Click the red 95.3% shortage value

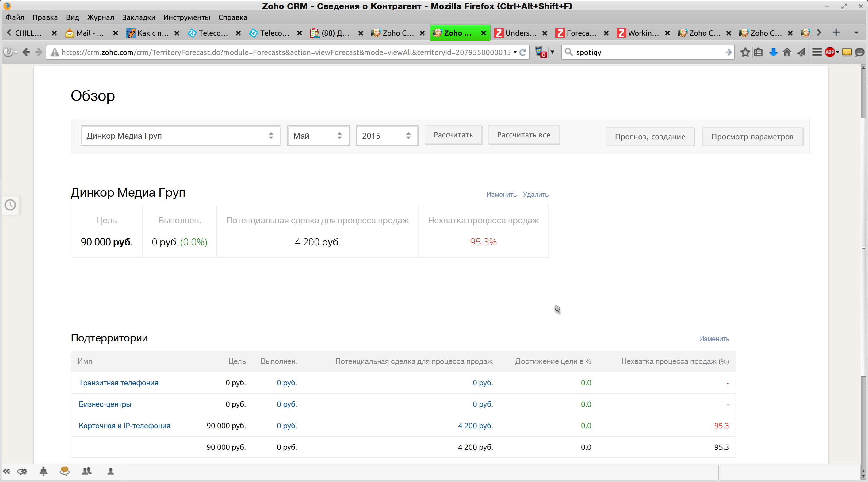point(483,242)
